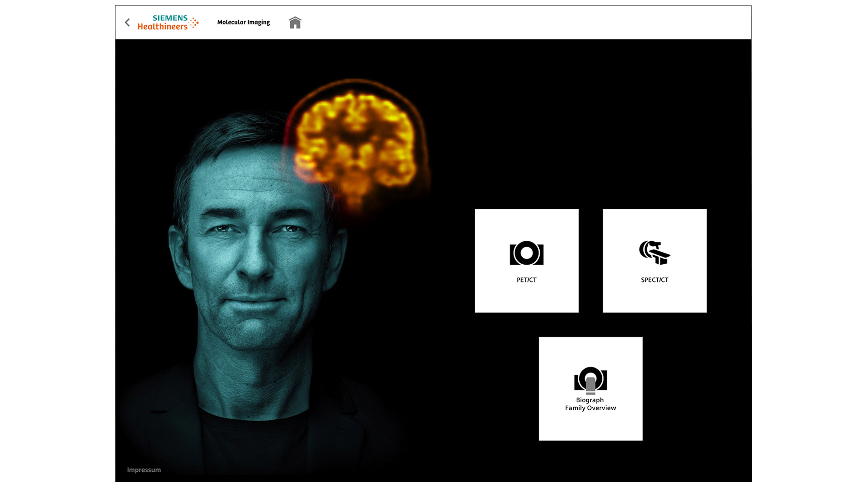Click the SPECT/CT text label
This screenshot has height=488, width=868.
[x=654, y=280]
